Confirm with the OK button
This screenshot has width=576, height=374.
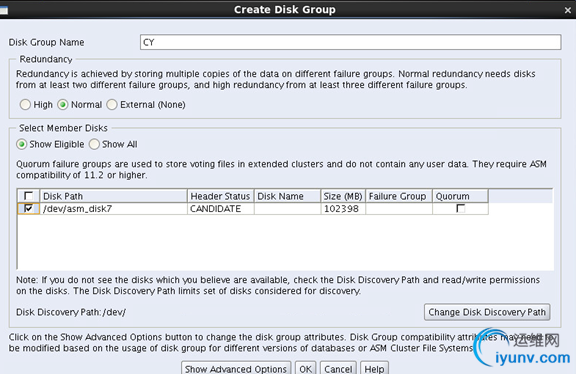305,368
